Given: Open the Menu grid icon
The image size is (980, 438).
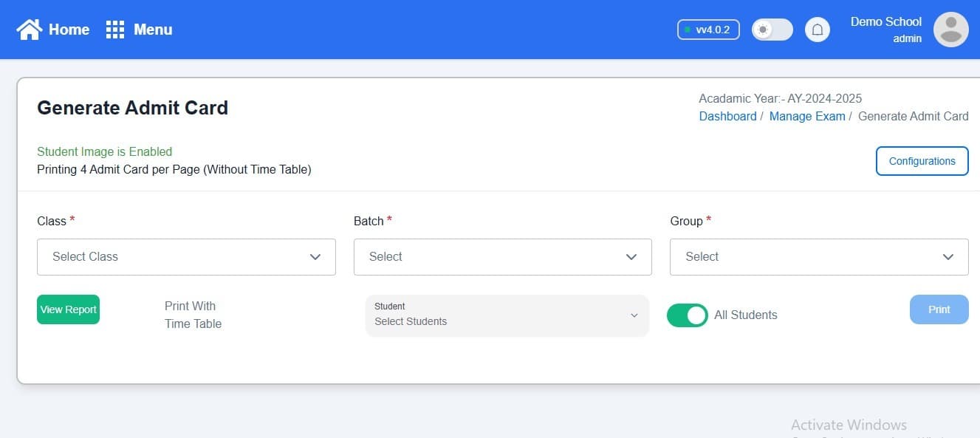Looking at the screenshot, I should click(x=115, y=30).
